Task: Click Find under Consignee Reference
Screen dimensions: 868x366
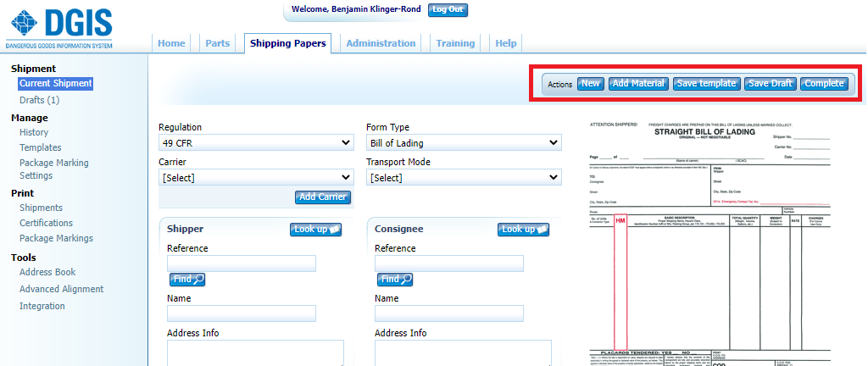Action: tap(395, 280)
